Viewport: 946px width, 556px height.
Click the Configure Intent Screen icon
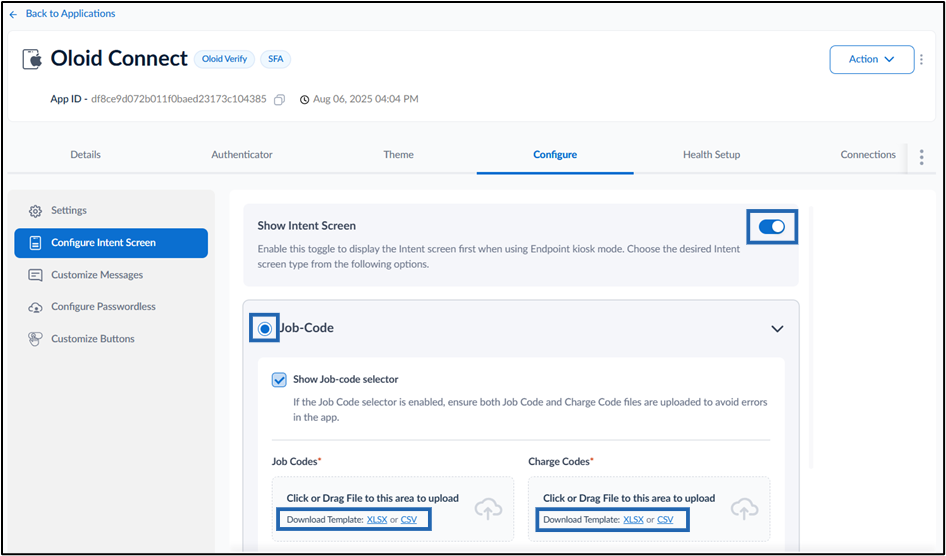tap(36, 243)
